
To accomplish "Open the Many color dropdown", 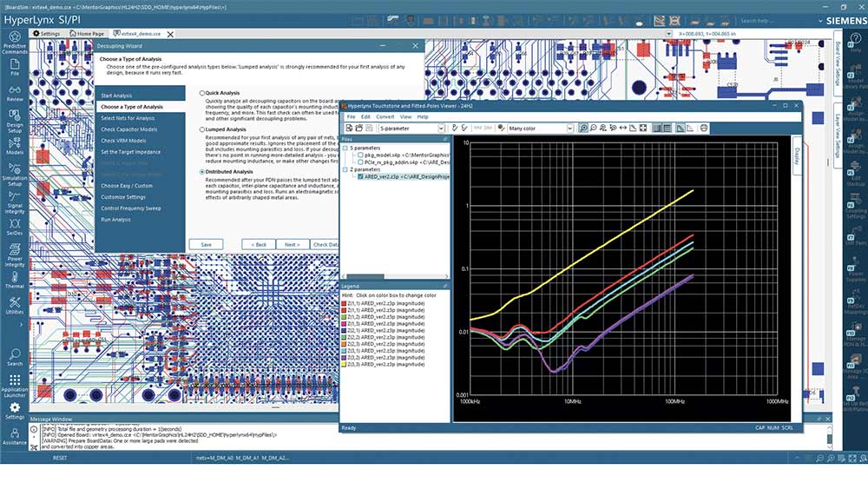I will (x=540, y=128).
